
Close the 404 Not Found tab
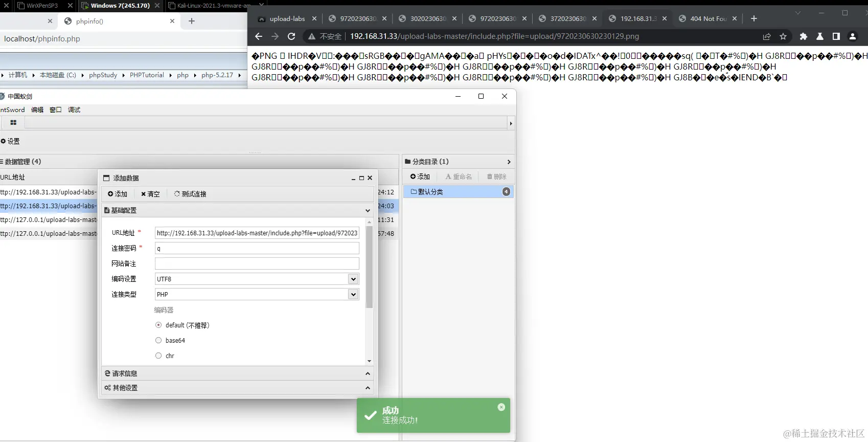735,18
